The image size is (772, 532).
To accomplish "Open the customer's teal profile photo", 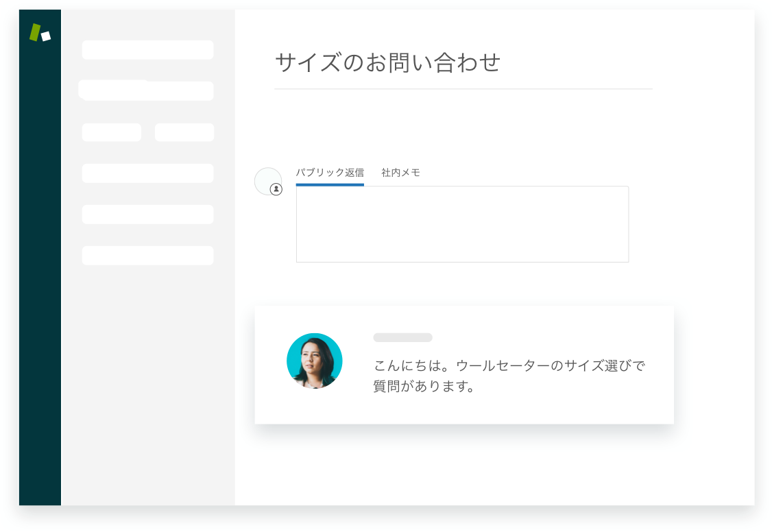I will pyautogui.click(x=314, y=361).
